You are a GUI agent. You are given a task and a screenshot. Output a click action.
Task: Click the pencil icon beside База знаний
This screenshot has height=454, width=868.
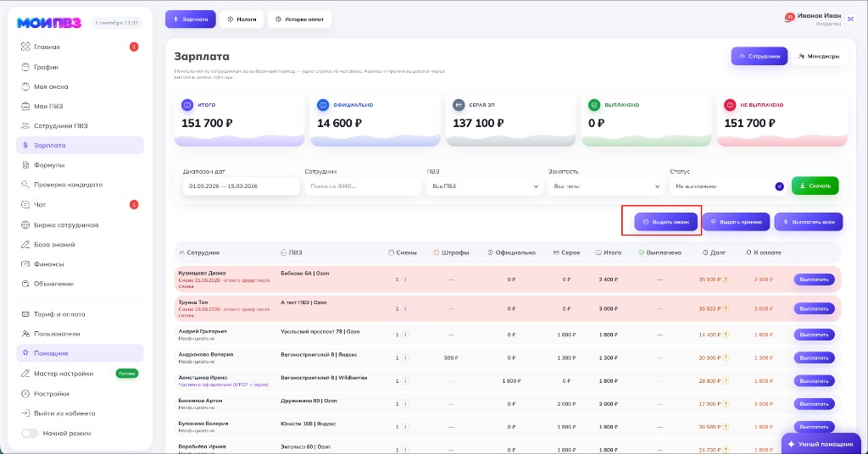(25, 245)
